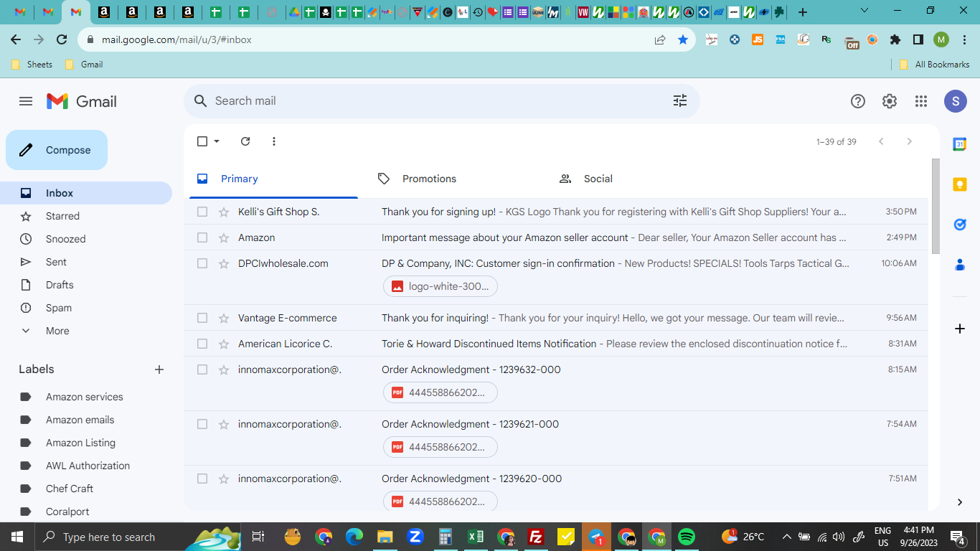This screenshot has width=980, height=551.
Task: Star the DPCIwholesale.com email
Action: (x=224, y=263)
